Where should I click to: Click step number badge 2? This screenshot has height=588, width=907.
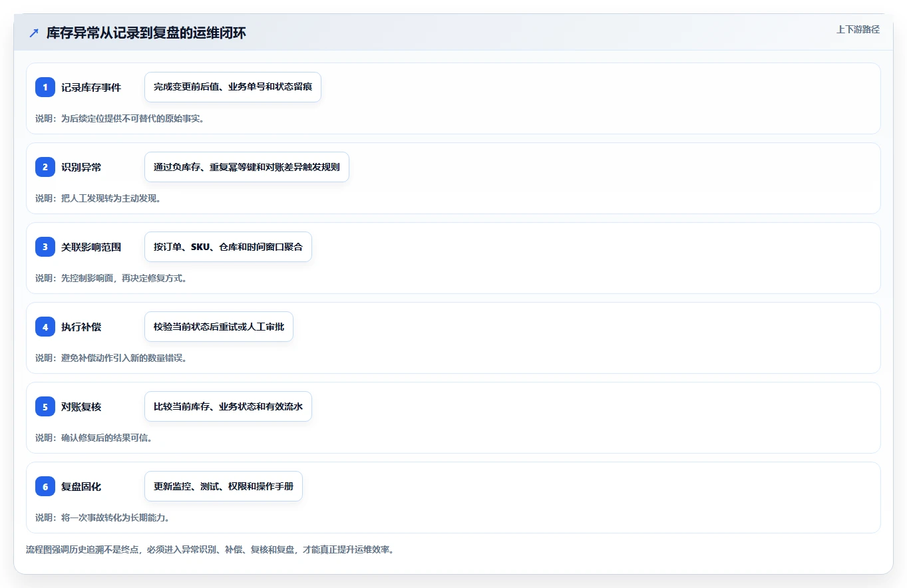pos(45,167)
